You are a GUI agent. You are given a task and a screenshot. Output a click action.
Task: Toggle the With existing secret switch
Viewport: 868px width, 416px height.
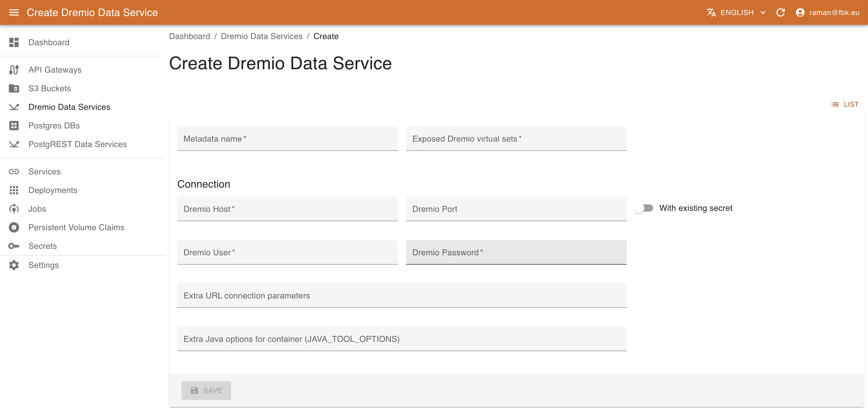[x=644, y=208]
